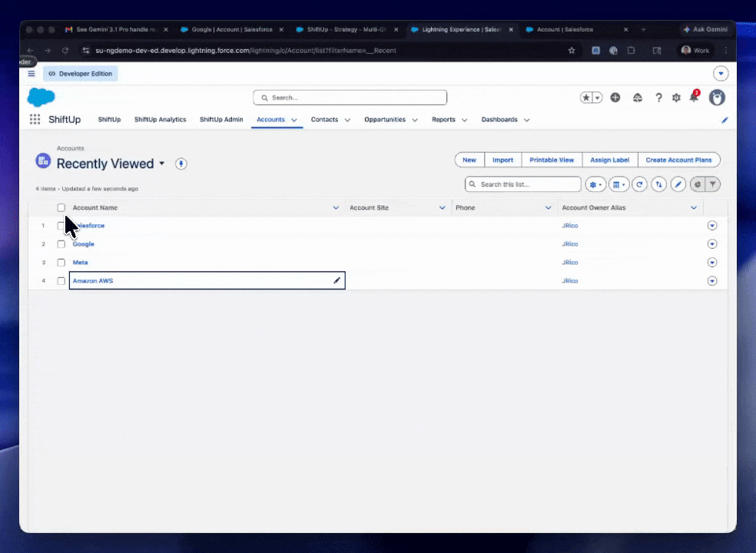Click the global Search field
The image size is (756, 553).
350,98
